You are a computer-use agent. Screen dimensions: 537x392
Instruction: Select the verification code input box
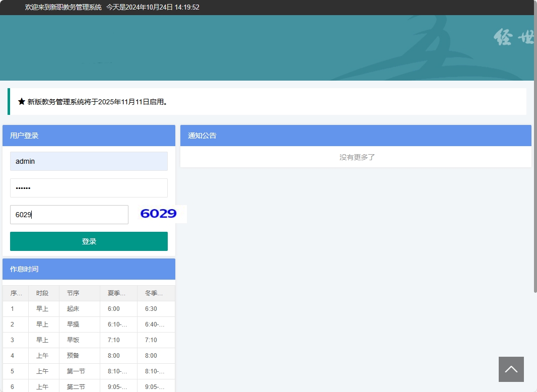coord(69,214)
